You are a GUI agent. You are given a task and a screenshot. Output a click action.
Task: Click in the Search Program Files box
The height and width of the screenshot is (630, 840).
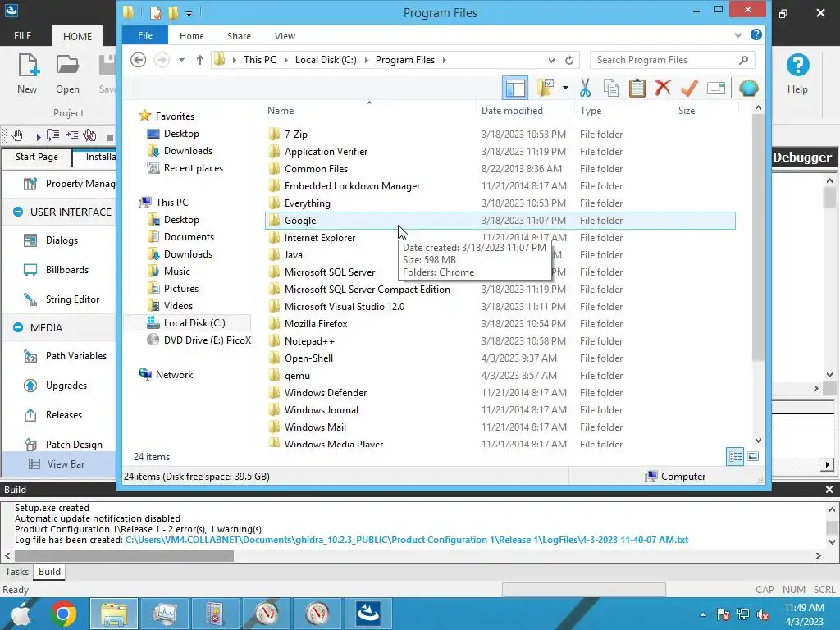click(x=673, y=60)
